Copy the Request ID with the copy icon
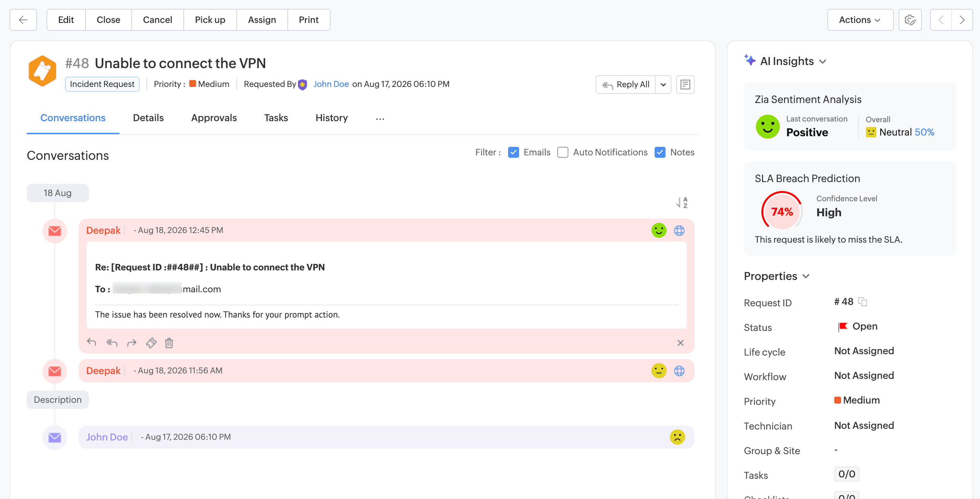The height and width of the screenshot is (499, 980). 863,302
